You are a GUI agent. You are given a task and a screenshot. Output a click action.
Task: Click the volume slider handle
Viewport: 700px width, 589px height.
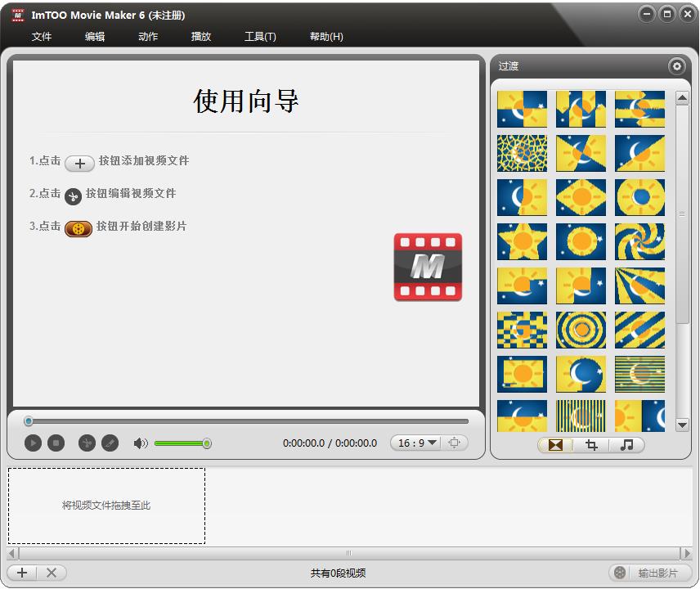pyautogui.click(x=207, y=443)
